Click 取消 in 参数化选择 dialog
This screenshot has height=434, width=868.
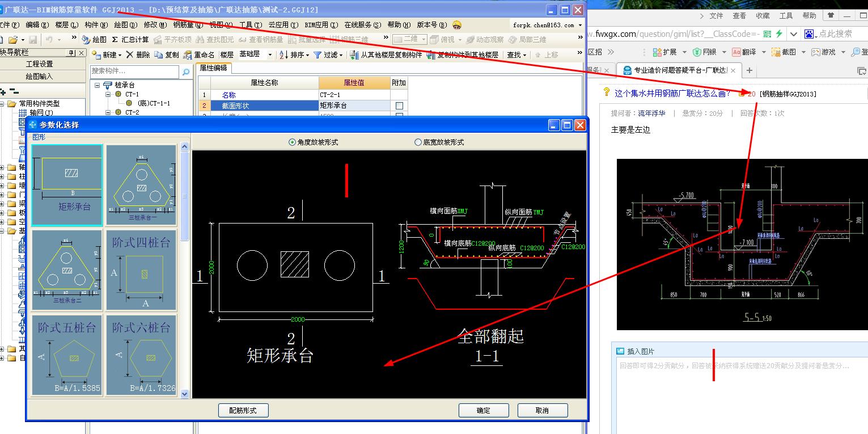543,410
